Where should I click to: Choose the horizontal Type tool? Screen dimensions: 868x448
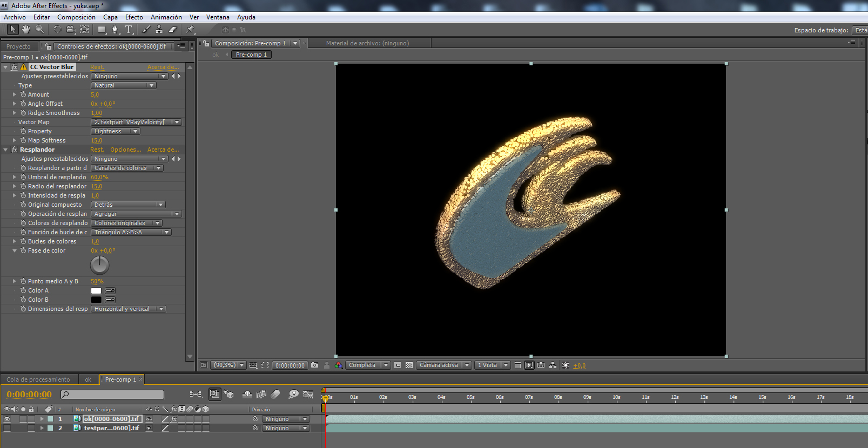tap(129, 30)
